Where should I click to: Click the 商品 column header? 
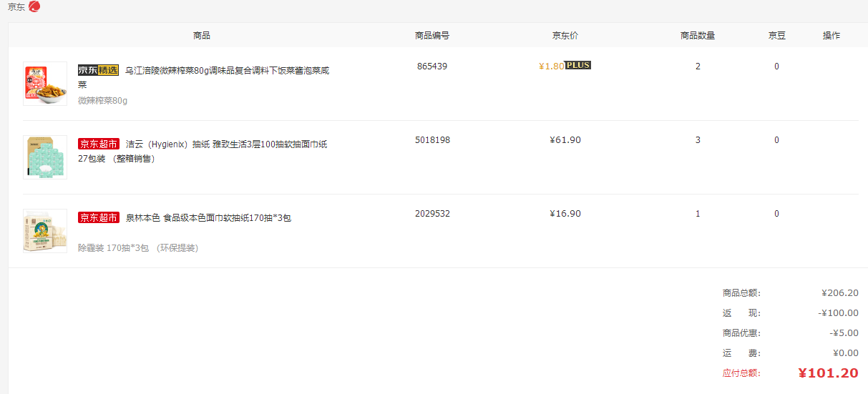[202, 35]
